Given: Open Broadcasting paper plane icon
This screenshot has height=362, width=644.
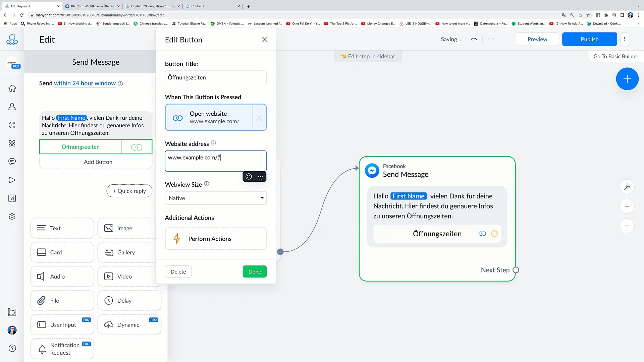Looking at the screenshot, I should (12, 180).
